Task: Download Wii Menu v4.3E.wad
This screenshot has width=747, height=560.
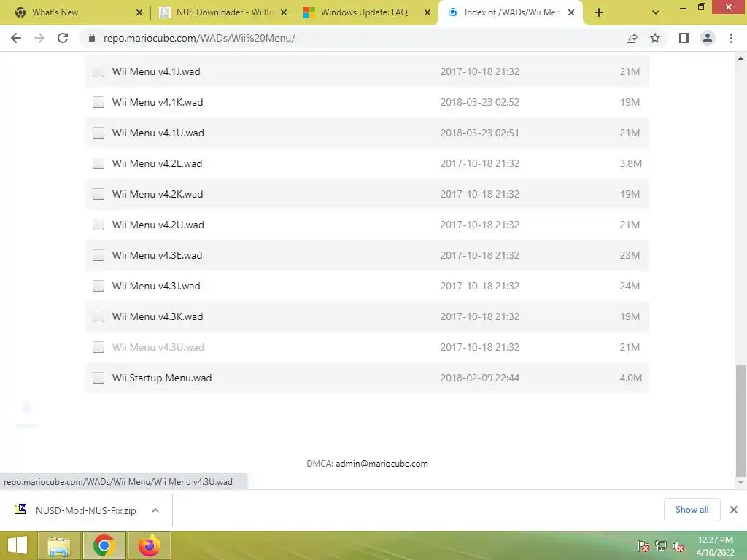Action: [158, 255]
